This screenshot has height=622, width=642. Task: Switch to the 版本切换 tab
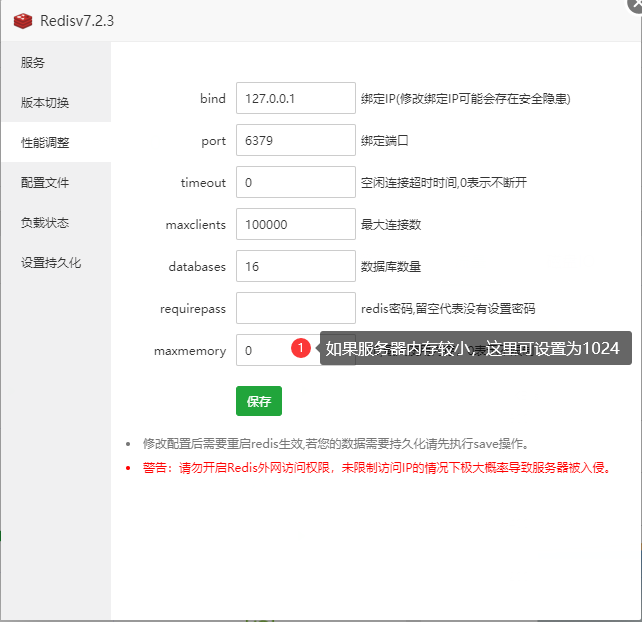pyautogui.click(x=56, y=102)
